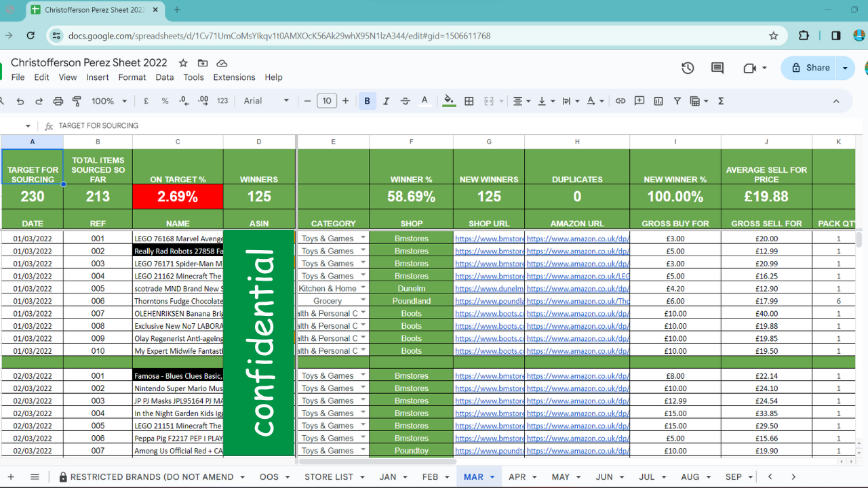868x488 pixels.
Task: Click the insert link icon
Action: [620, 101]
